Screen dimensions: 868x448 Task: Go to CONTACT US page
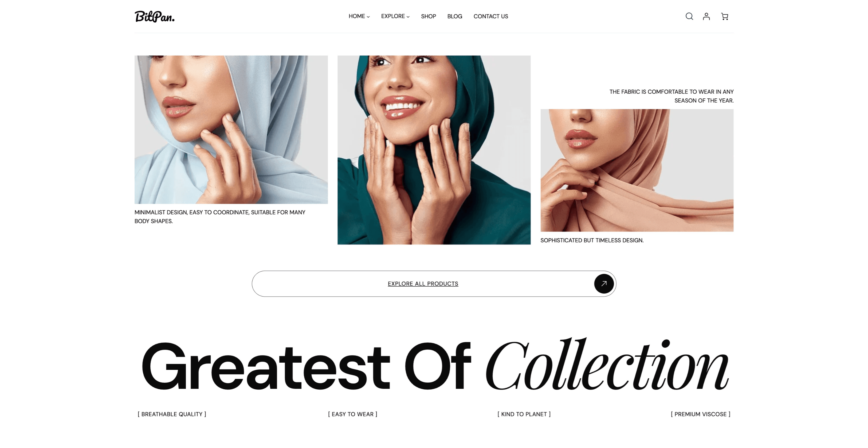pyautogui.click(x=491, y=16)
